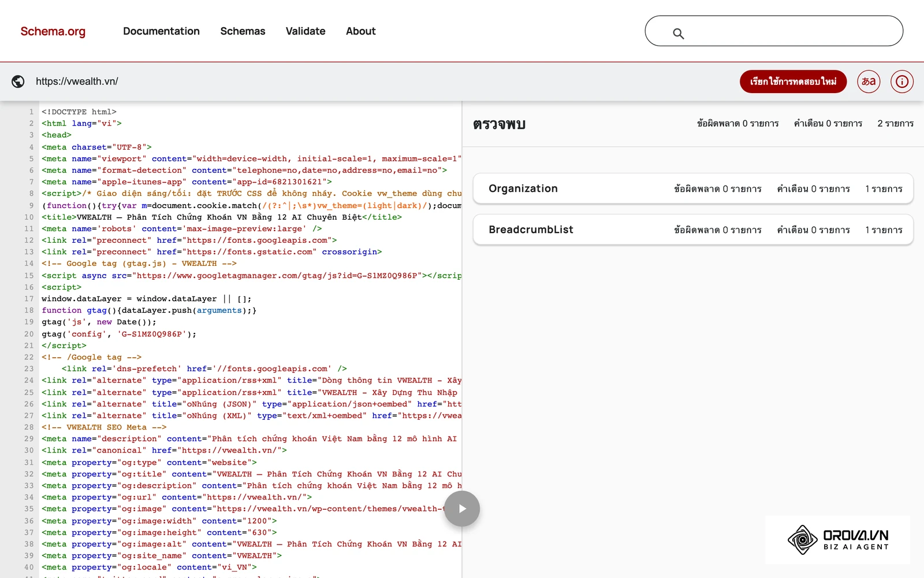924x578 pixels.
Task: Expand the BreadcrumbList result row
Action: click(x=693, y=229)
